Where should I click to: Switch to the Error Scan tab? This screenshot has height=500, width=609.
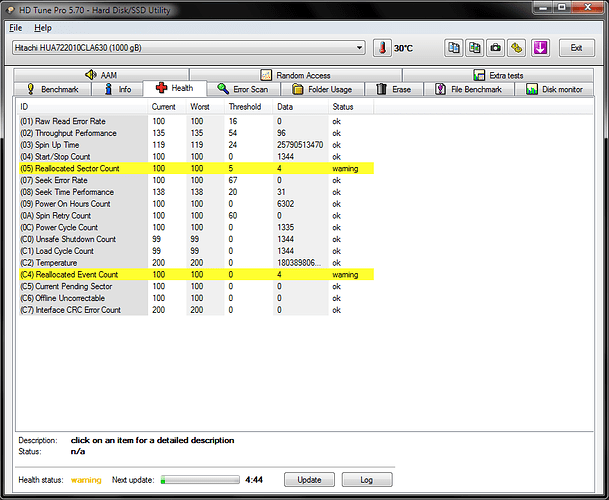pyautogui.click(x=243, y=89)
